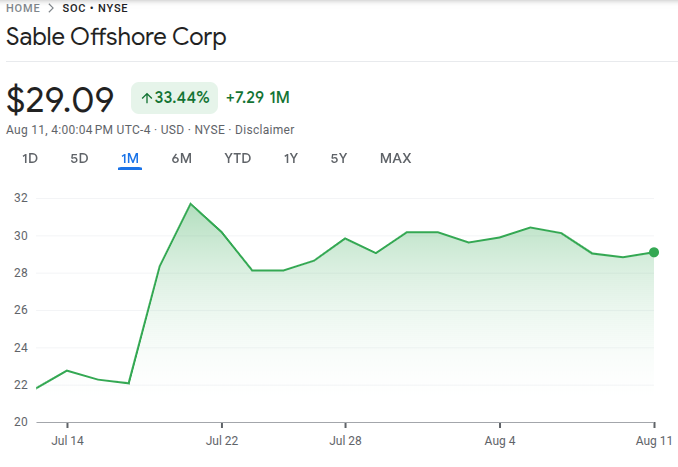Click the chart's highest peak before Jul 22

[190, 204]
